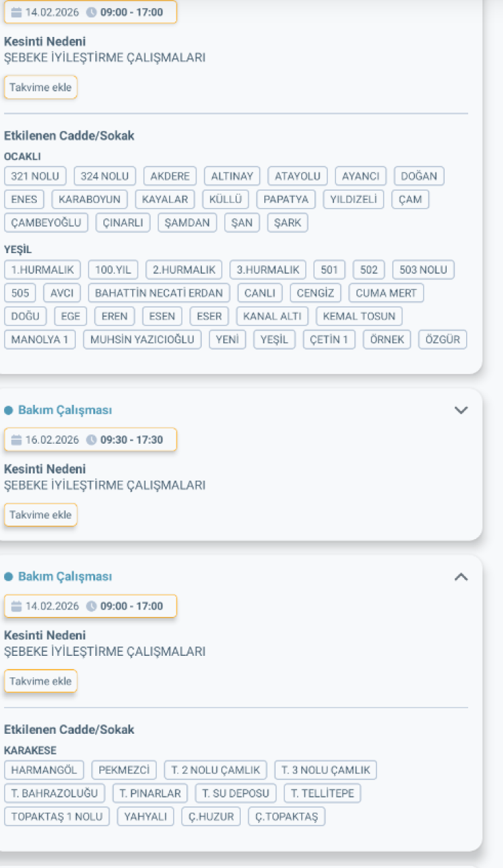Click the T. 3 NOLU ÇAMLIK tag

pos(325,770)
